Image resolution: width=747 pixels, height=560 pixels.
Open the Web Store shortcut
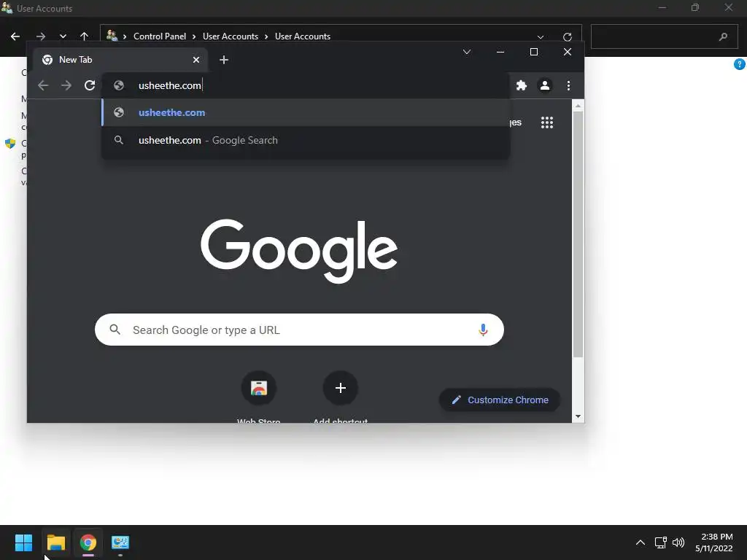click(x=259, y=388)
